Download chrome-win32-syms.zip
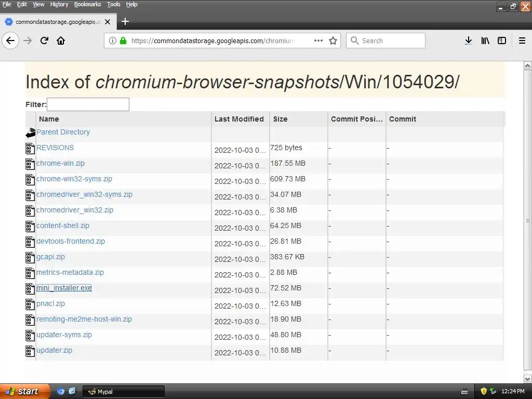Viewport: 532px width, 399px height. tap(74, 179)
